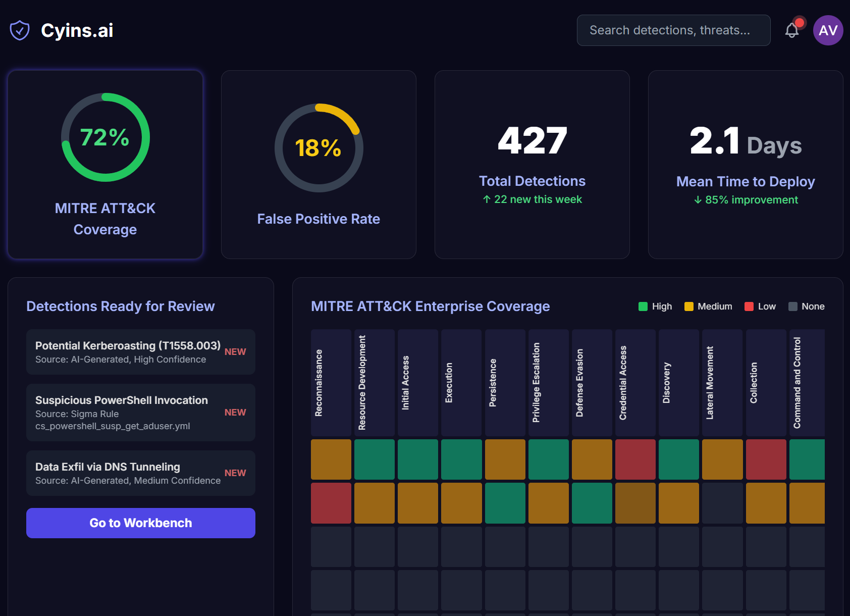The height and width of the screenshot is (616, 850).
Task: Click the Low legend color swatch
Action: click(748, 306)
